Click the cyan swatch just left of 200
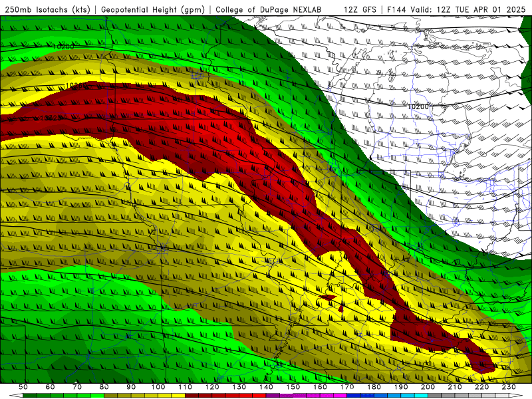532x399 pixels. (x=421, y=396)
